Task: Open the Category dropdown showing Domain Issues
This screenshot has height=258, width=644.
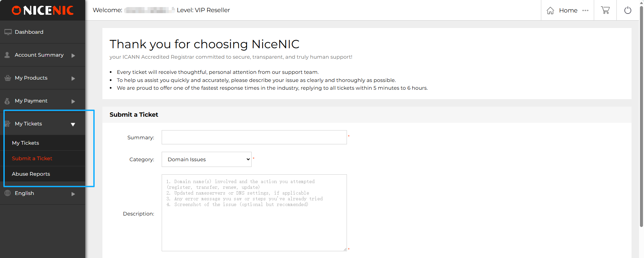Action: click(x=206, y=159)
